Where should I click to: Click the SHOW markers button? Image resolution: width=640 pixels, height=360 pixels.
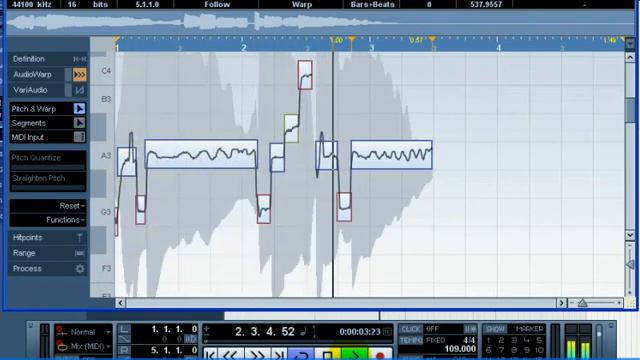[x=495, y=329]
